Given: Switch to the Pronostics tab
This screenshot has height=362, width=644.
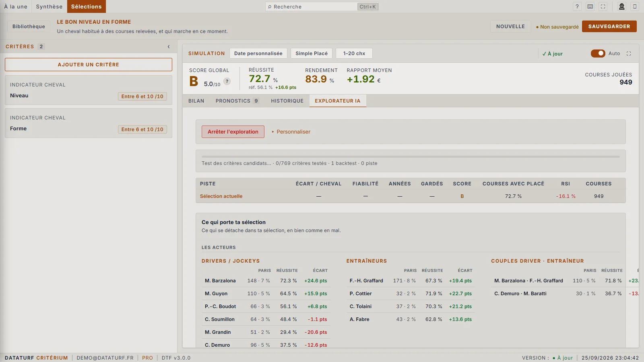Looking at the screenshot, I should click(x=237, y=101).
